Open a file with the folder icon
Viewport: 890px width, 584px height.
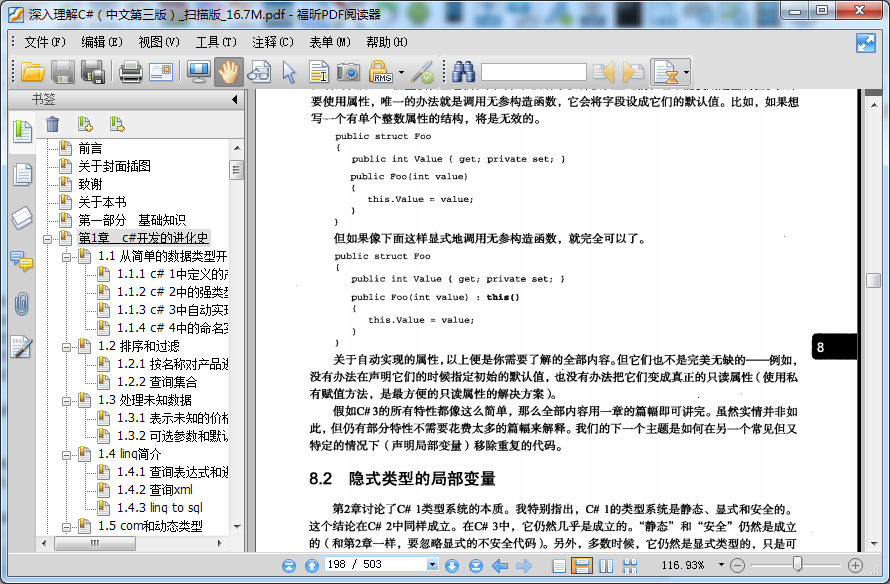32,72
